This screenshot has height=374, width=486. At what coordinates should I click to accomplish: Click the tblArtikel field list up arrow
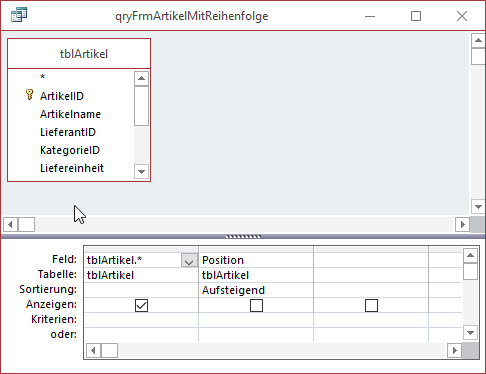(x=141, y=78)
